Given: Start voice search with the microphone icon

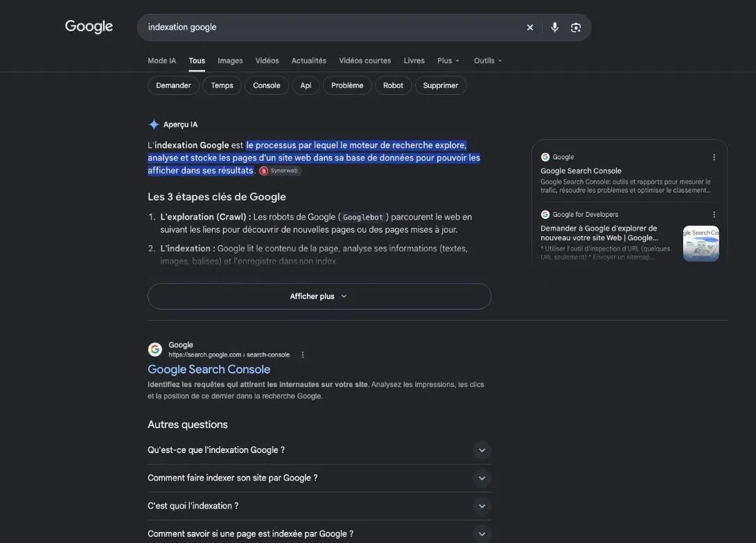Looking at the screenshot, I should coord(554,28).
